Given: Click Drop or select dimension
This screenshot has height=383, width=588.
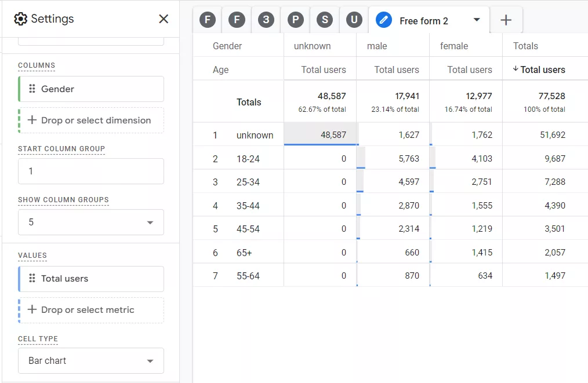Looking at the screenshot, I should click(x=91, y=121).
